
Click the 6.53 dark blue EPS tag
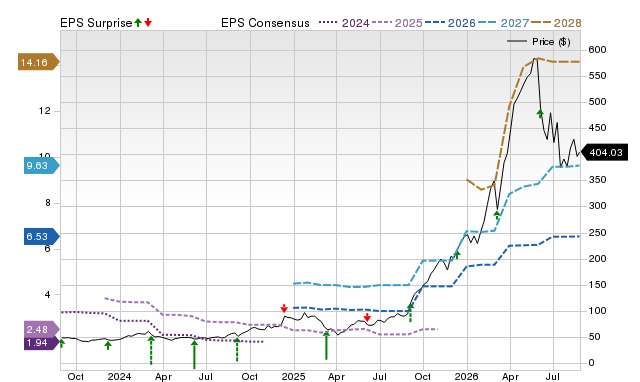pos(41,236)
